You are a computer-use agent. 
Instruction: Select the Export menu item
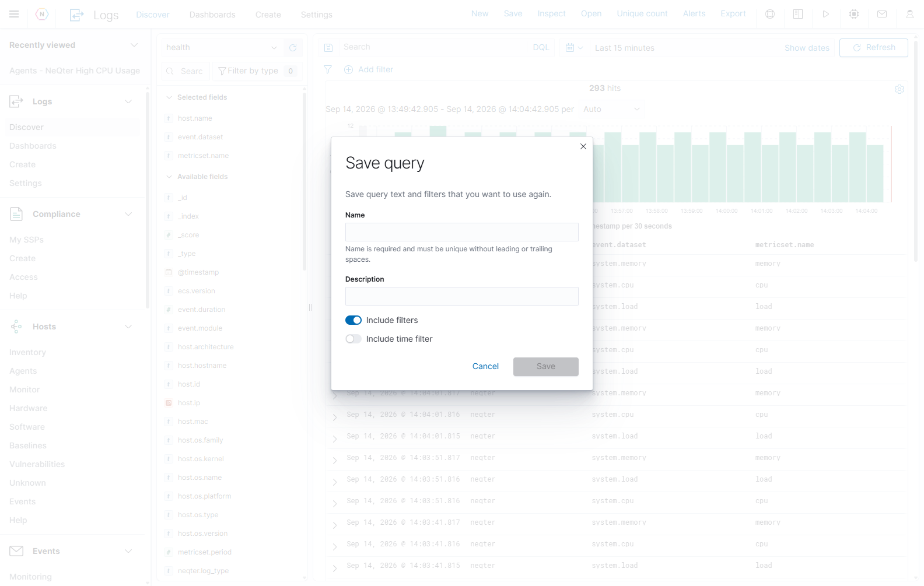[733, 14]
